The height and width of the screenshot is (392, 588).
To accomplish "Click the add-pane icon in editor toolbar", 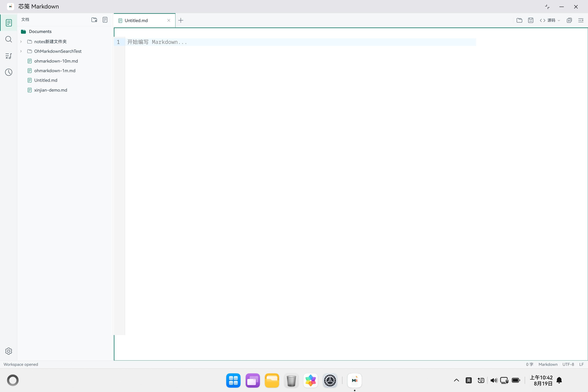I will coord(569,20).
